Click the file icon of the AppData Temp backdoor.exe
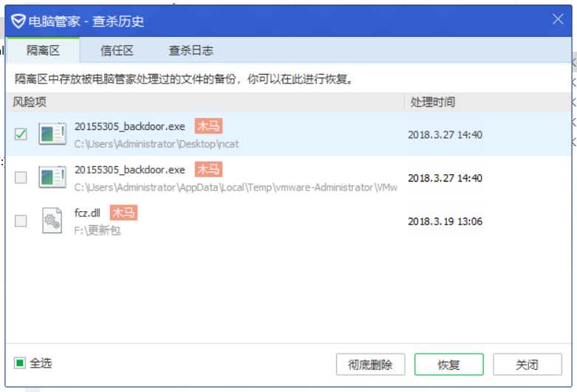 (x=52, y=177)
